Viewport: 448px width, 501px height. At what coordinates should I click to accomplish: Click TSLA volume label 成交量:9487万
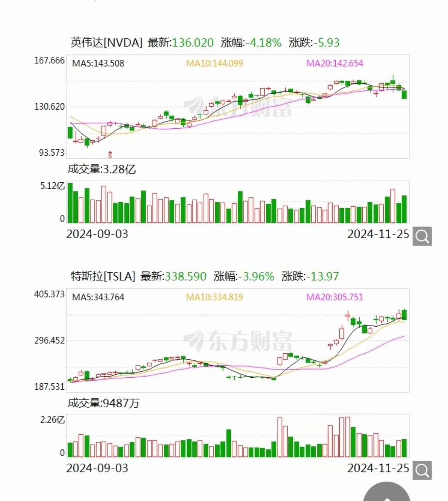coord(104,403)
